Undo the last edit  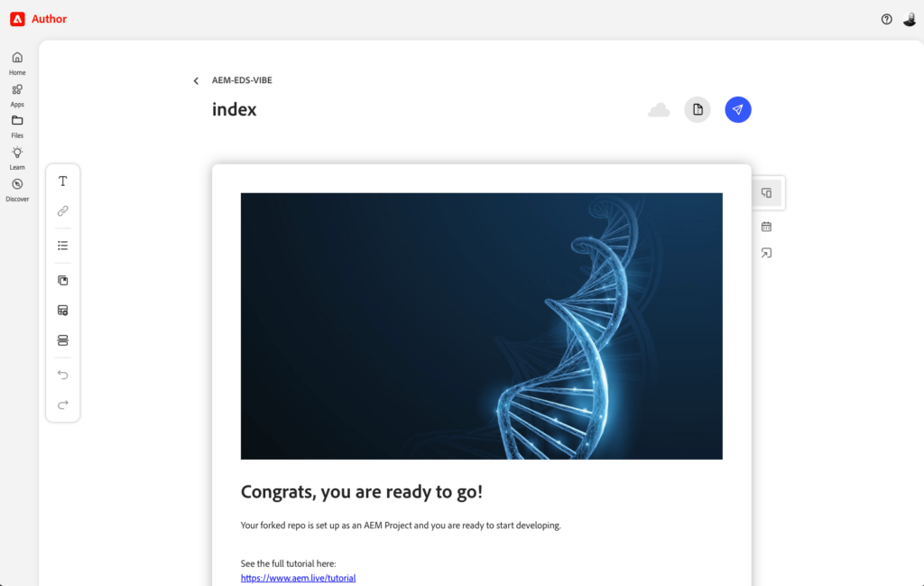coord(62,375)
